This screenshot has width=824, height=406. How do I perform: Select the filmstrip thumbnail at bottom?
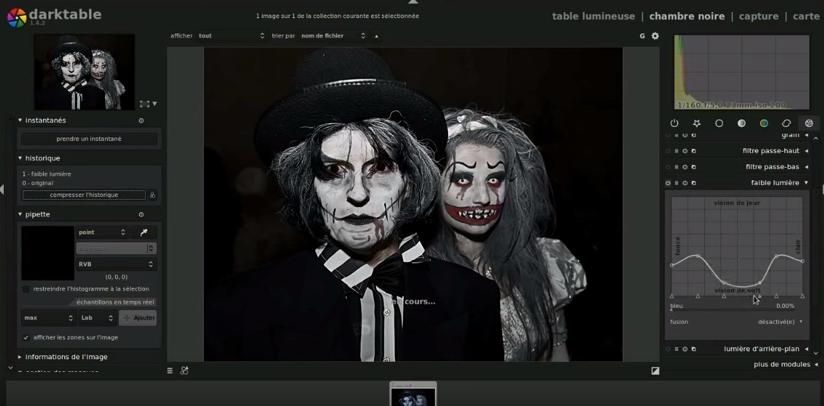(x=413, y=394)
